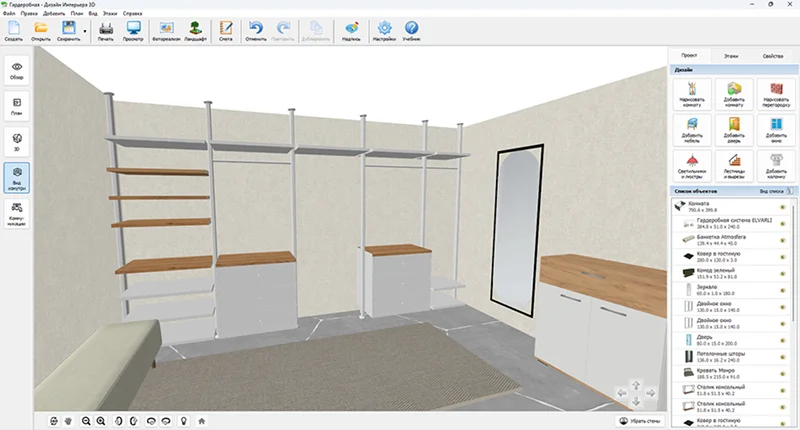Open the Настройки settings gear

point(385,30)
